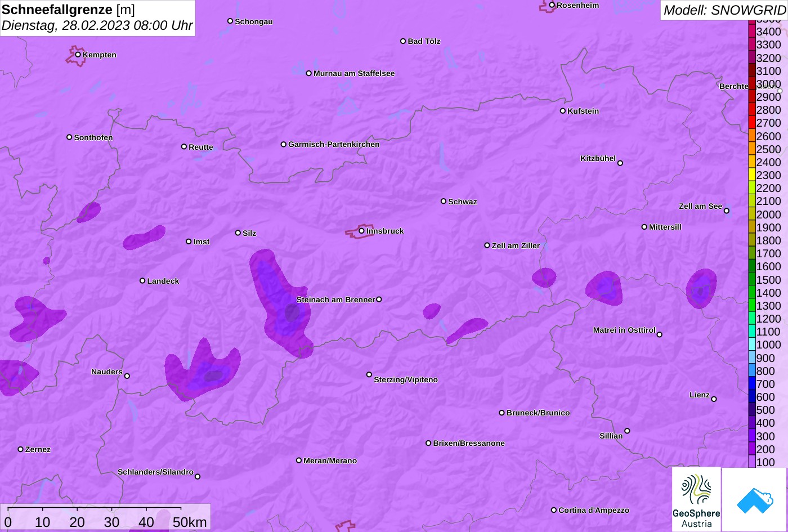This screenshot has width=788, height=532.
Task: Click the Imst marker circle
Action: [x=189, y=242]
